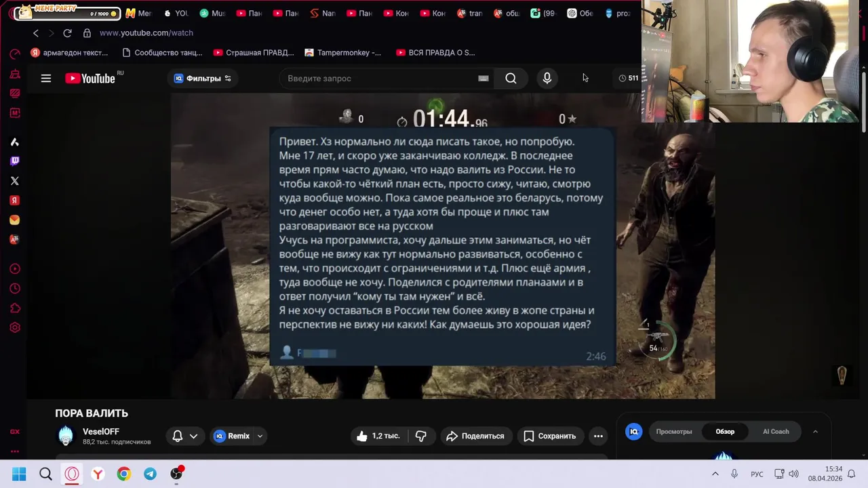
Task: Open the Сообщество танц bookmark
Action: click(162, 52)
